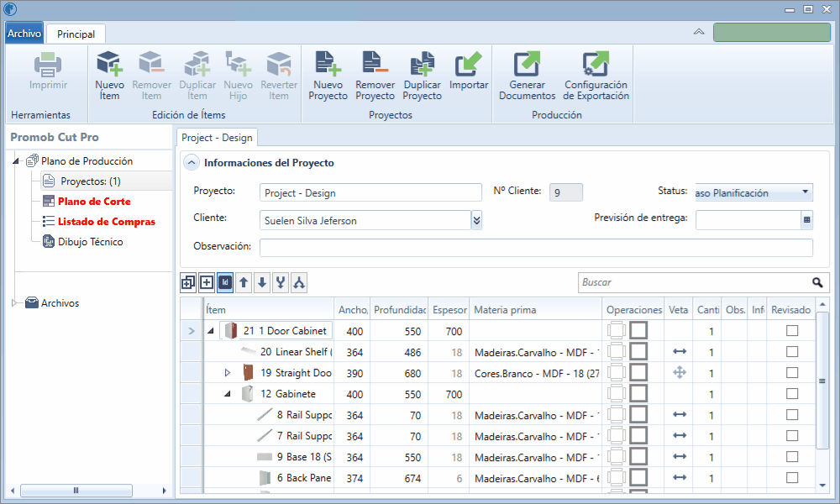The width and height of the screenshot is (840, 504).
Task: Toggle the Id display button
Action: (x=225, y=282)
